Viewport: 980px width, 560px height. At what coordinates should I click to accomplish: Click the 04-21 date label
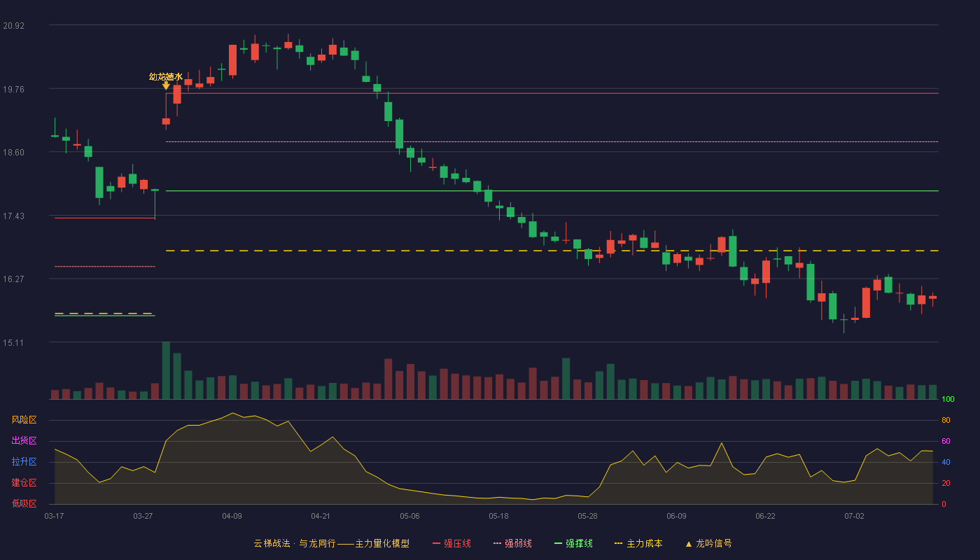click(x=321, y=516)
